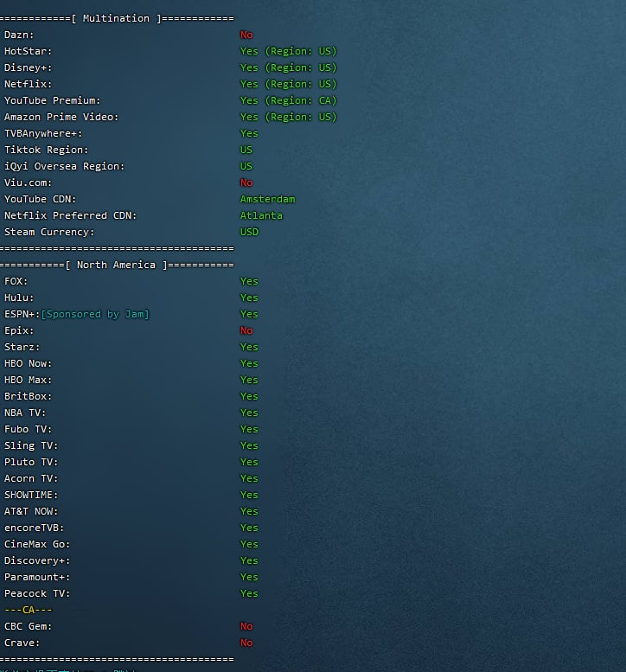Select the 'North America' section header text
The height and width of the screenshot is (672, 626).
(116, 265)
